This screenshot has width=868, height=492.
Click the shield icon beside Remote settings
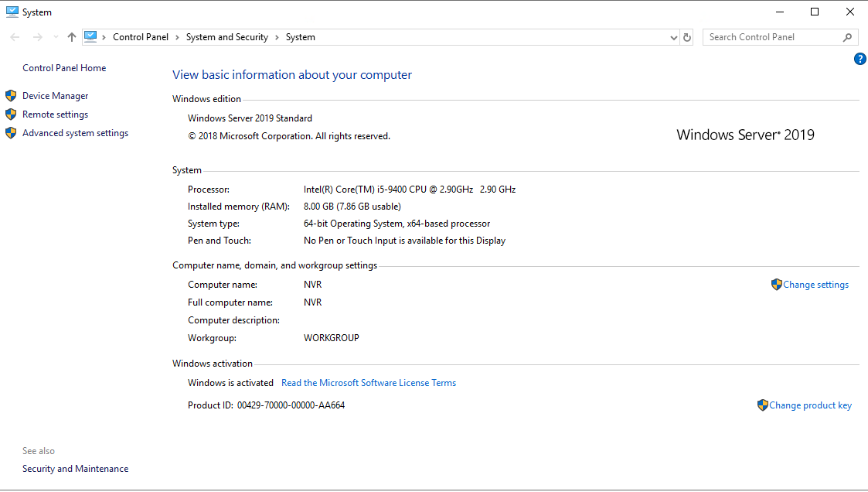point(11,114)
